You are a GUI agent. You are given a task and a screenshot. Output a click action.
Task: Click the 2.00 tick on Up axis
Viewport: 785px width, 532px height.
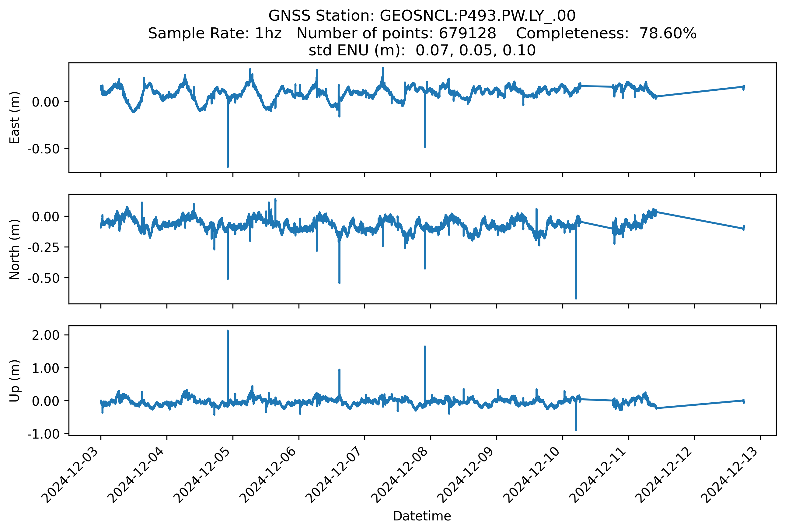pos(46,335)
